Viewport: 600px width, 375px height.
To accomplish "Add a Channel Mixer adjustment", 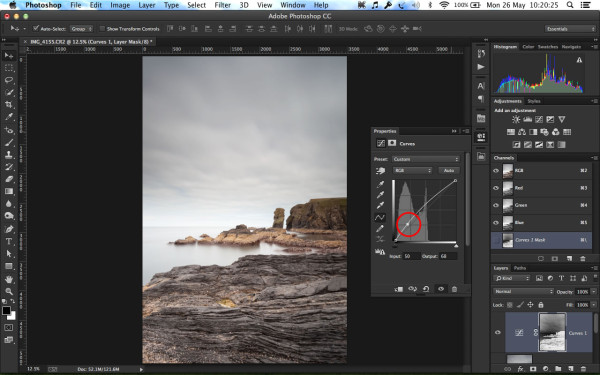I will [x=556, y=132].
